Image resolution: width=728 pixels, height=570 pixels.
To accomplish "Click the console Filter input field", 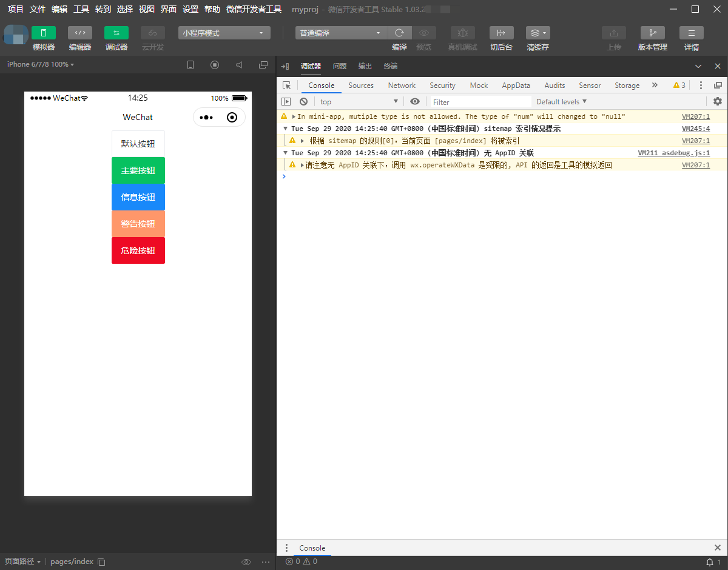I will click(481, 102).
